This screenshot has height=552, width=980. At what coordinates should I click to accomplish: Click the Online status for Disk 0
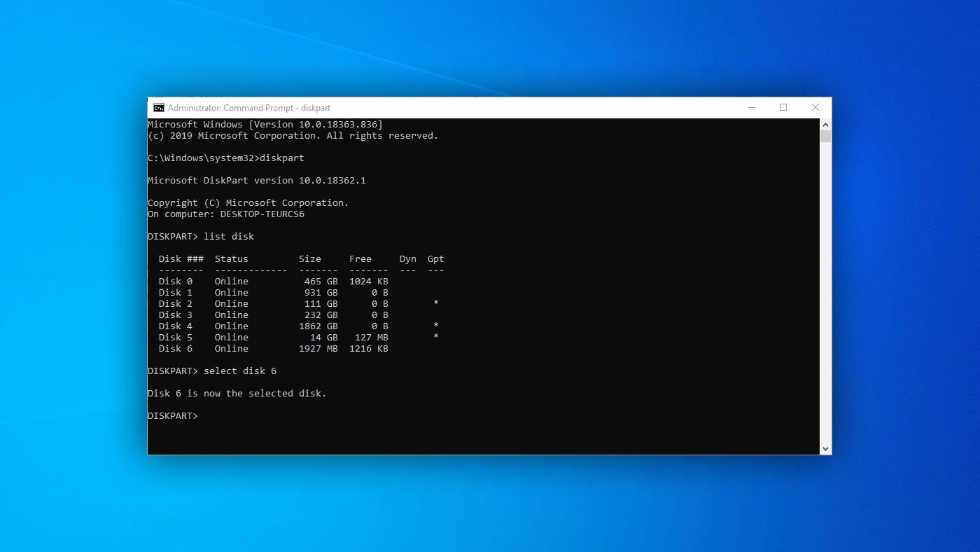232,281
